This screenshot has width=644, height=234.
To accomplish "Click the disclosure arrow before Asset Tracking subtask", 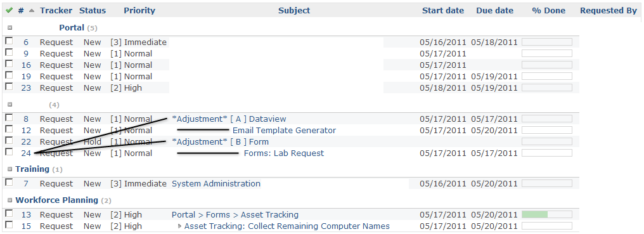I will (x=179, y=226).
